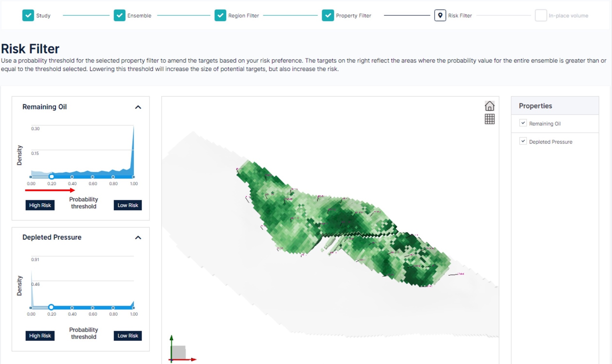Uncheck the Remaining Oil property checkbox

point(523,123)
